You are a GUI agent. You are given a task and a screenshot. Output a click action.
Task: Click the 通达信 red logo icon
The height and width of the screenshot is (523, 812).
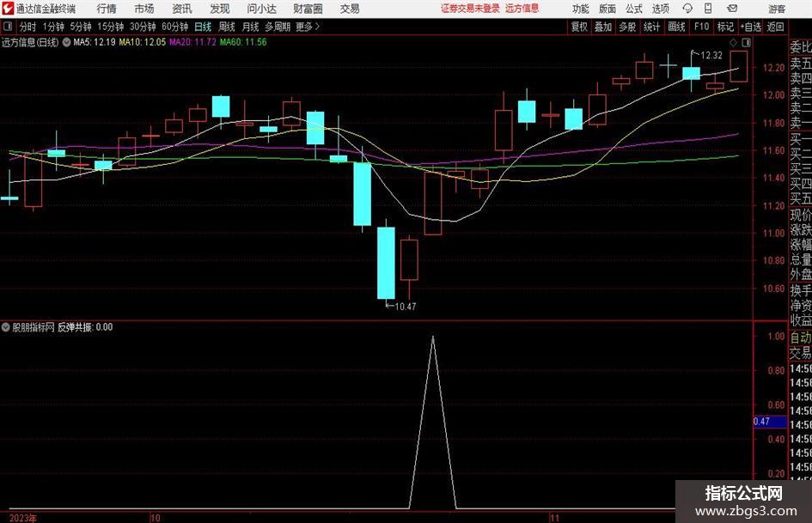[x=8, y=9]
